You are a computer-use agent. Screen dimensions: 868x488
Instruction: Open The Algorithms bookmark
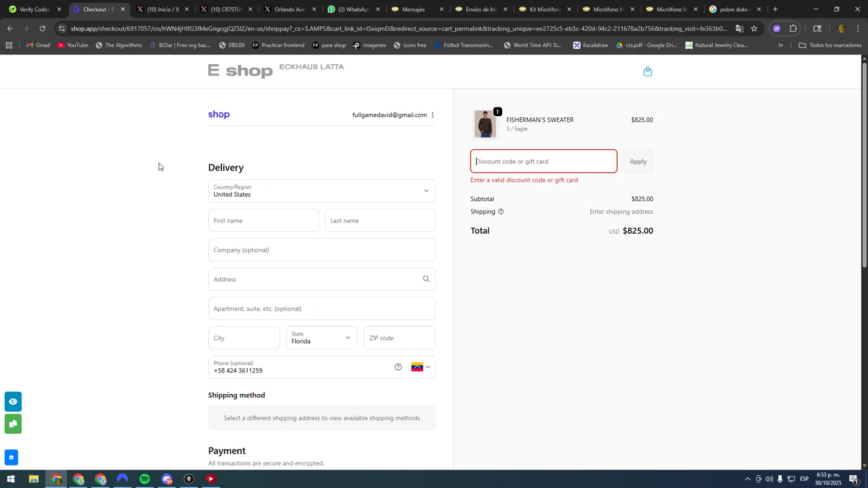point(119,45)
